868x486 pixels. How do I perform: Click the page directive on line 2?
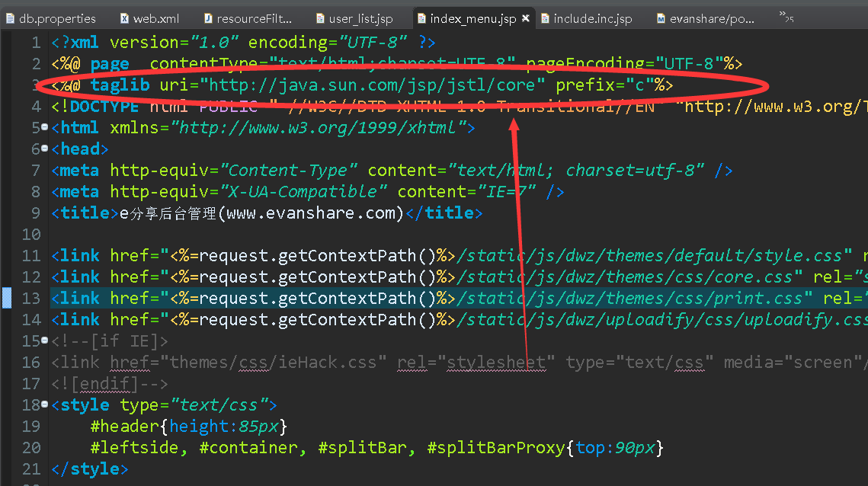coord(396,64)
